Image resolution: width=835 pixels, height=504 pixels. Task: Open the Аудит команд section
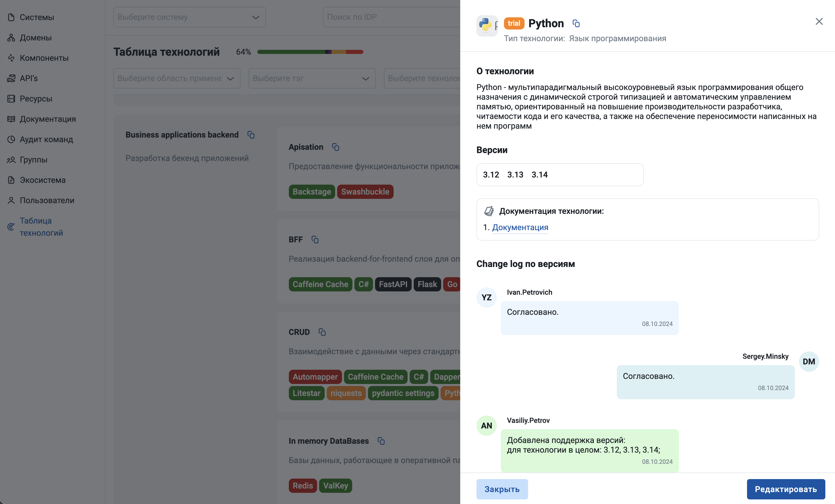click(x=47, y=139)
